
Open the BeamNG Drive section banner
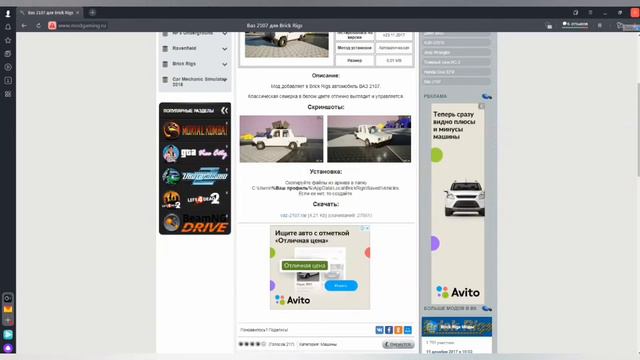[195, 223]
